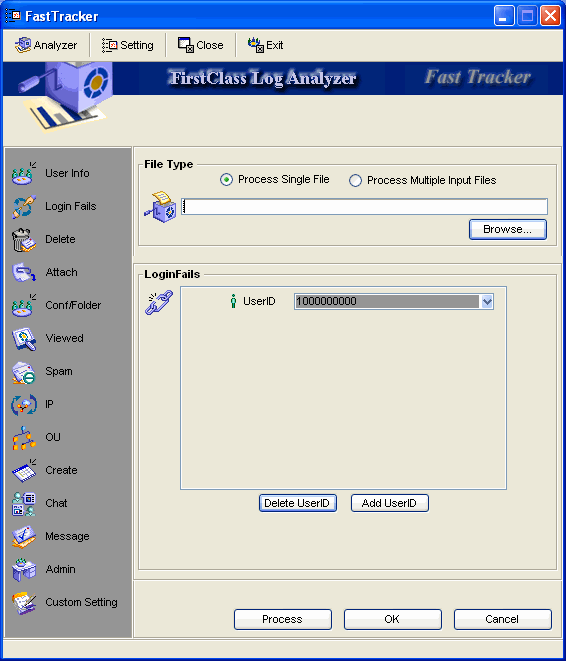Open the Spam mail icon
The width and height of the screenshot is (566, 661).
tap(24, 372)
